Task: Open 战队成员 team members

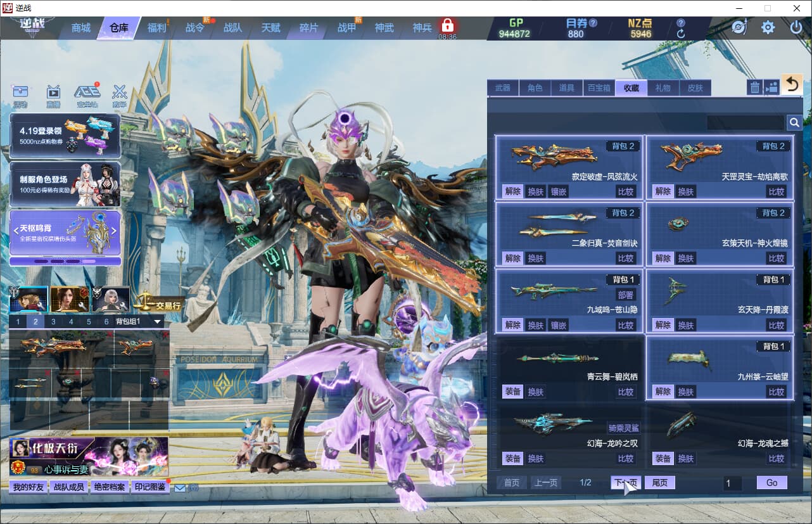Action: (68, 487)
